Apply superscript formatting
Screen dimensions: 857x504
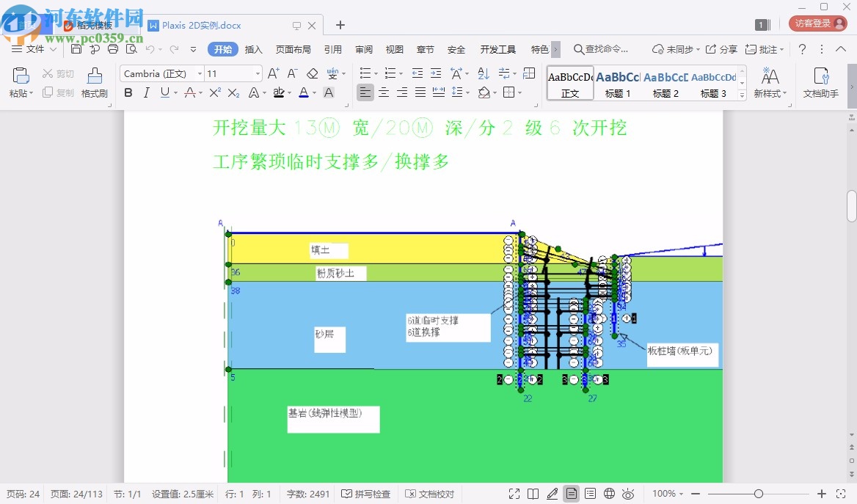[x=214, y=92]
